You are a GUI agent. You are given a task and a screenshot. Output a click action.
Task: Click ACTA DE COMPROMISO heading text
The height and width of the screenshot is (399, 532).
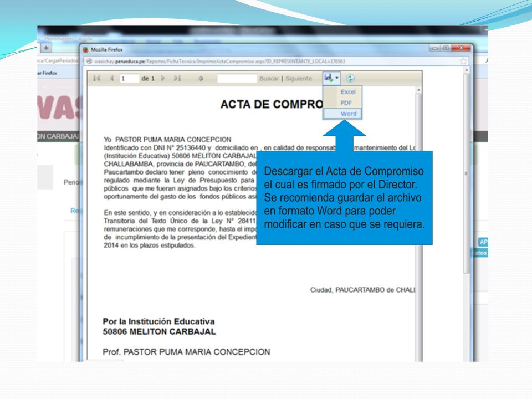click(x=272, y=104)
